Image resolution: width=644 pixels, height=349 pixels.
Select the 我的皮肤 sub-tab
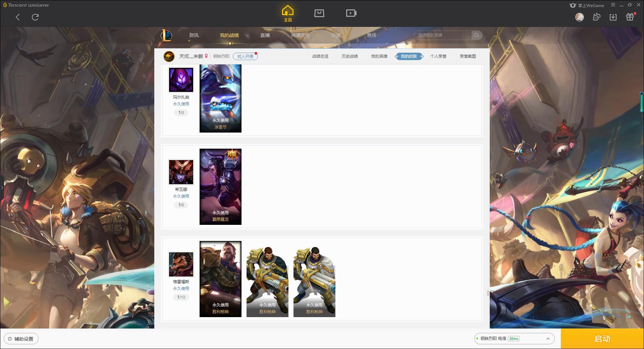tap(409, 56)
